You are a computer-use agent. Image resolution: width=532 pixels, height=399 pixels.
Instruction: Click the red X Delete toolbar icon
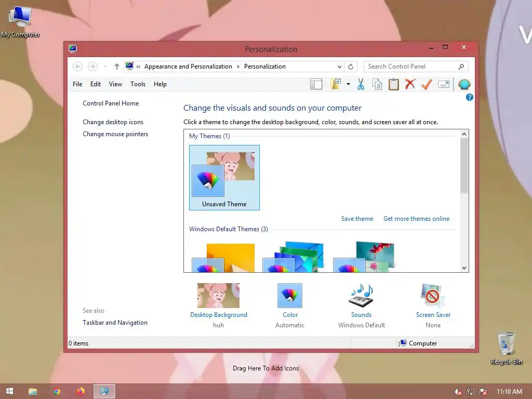click(x=410, y=84)
